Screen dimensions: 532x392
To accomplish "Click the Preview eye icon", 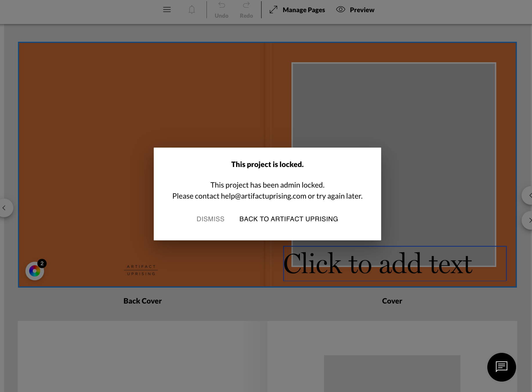I will tap(341, 10).
